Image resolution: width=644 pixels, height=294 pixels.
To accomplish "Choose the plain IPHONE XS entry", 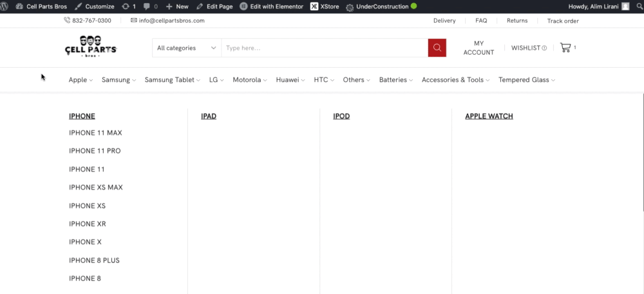I will coord(87,206).
